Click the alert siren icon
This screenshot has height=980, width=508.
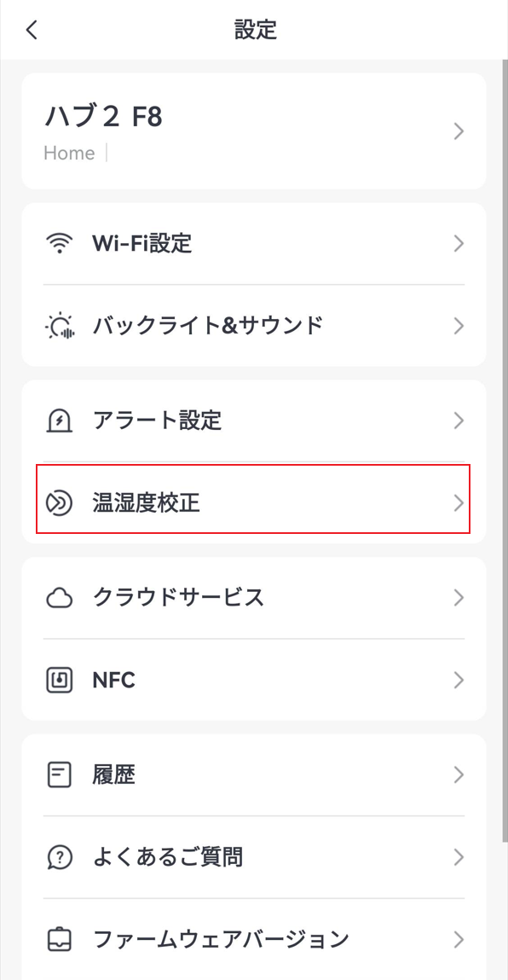(60, 420)
